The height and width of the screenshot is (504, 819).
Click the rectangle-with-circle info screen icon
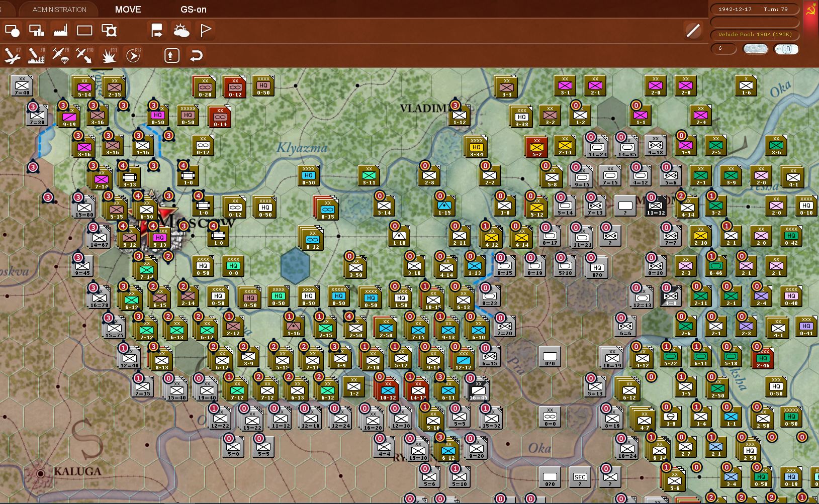coord(12,31)
